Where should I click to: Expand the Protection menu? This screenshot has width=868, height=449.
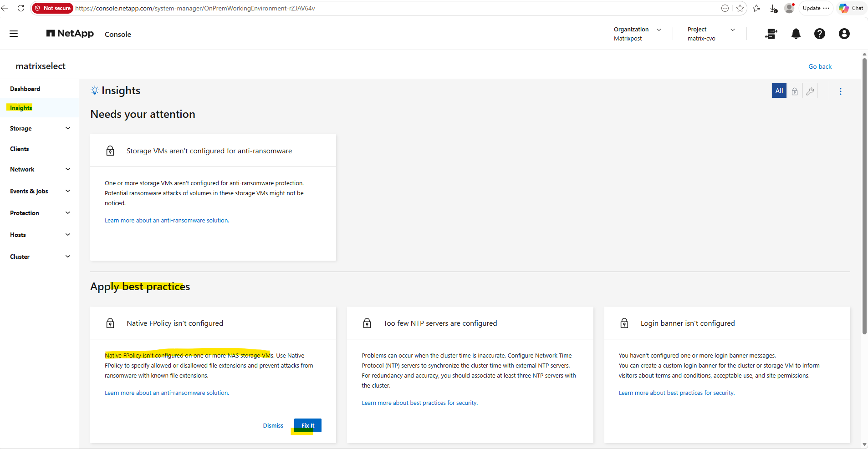click(x=40, y=213)
